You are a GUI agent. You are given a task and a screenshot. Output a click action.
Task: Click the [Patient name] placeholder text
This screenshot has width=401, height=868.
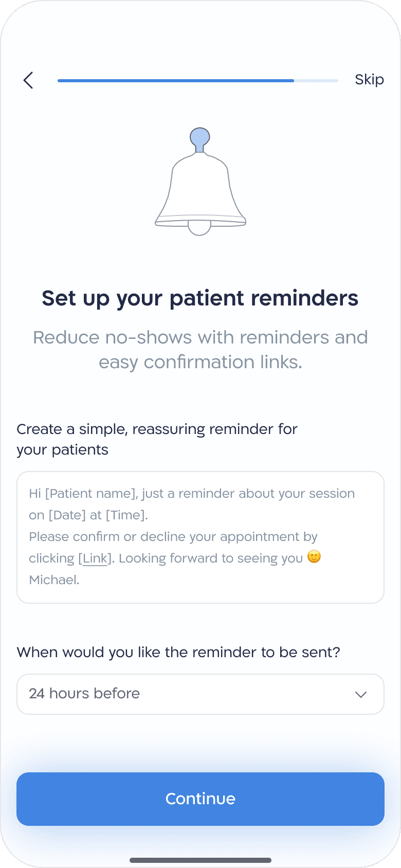(x=92, y=494)
